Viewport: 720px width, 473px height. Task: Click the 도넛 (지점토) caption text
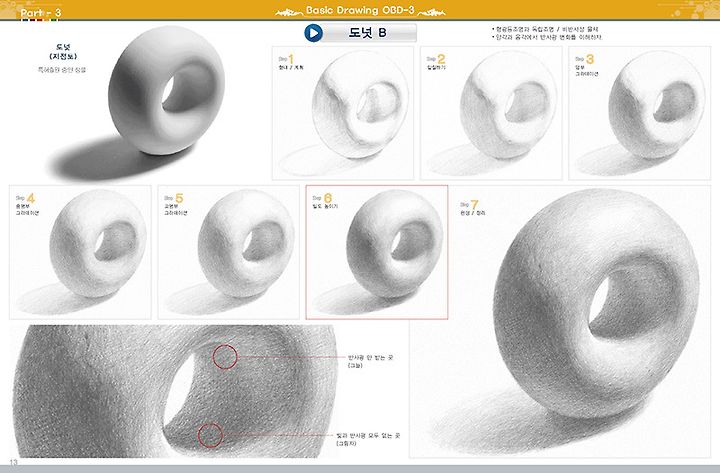pyautogui.click(x=63, y=52)
